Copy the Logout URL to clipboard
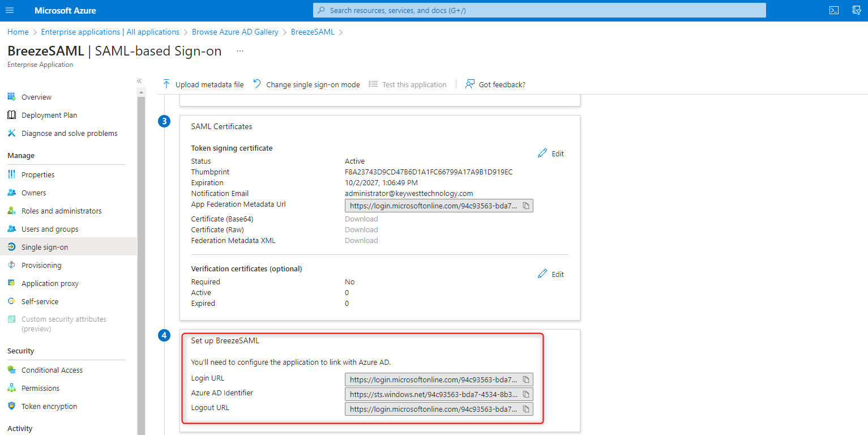 click(x=526, y=409)
